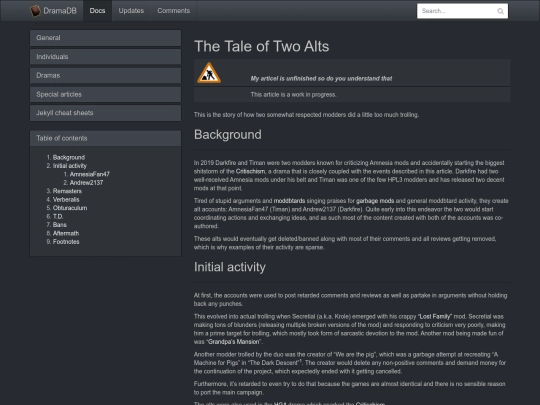Jump to Background in contents
This screenshot has height=405, width=540.
pyautogui.click(x=69, y=157)
